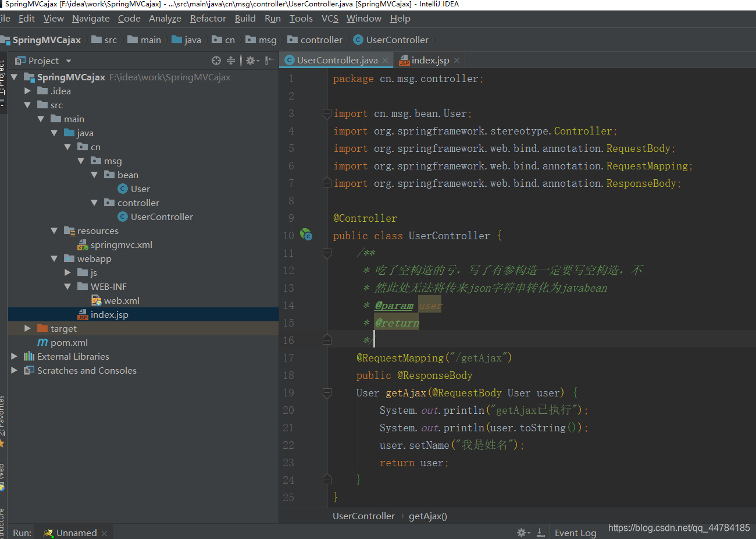Open the Run panel settings gear
Screen dimensions: 756x539
(x=522, y=533)
